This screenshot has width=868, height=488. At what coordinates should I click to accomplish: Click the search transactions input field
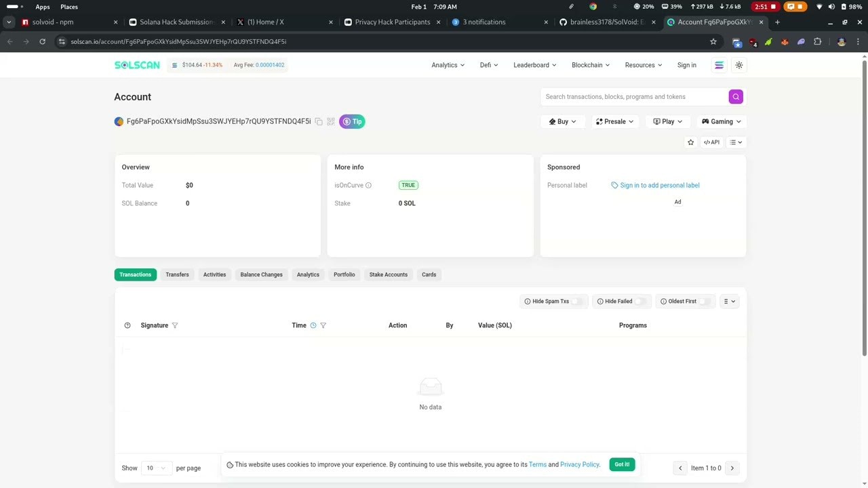pyautogui.click(x=634, y=96)
